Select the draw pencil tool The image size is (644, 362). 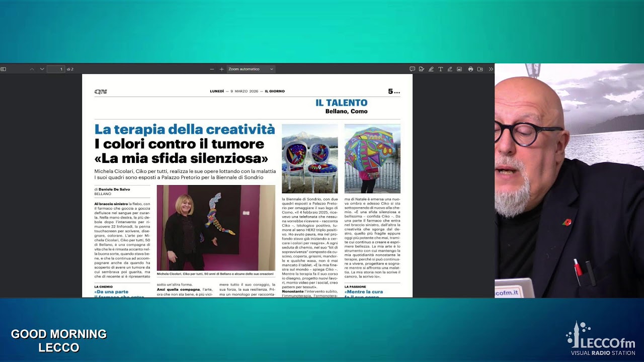click(450, 69)
